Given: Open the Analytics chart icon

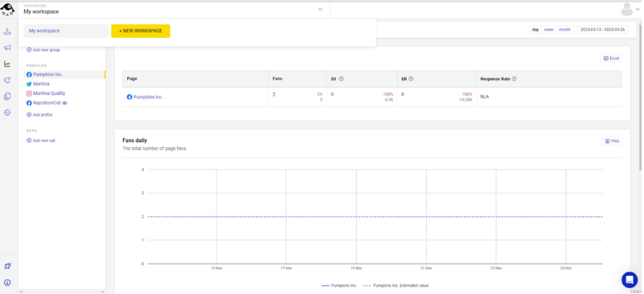Looking at the screenshot, I should [8, 64].
